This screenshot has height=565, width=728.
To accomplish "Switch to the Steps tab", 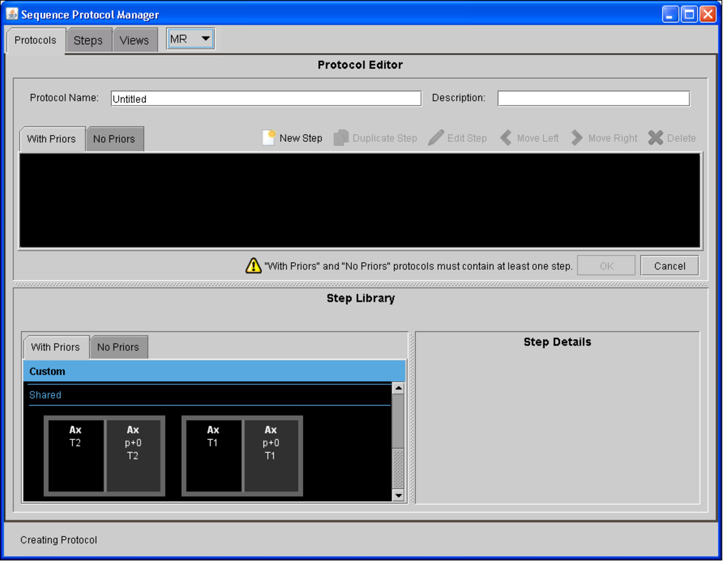I will pos(88,41).
